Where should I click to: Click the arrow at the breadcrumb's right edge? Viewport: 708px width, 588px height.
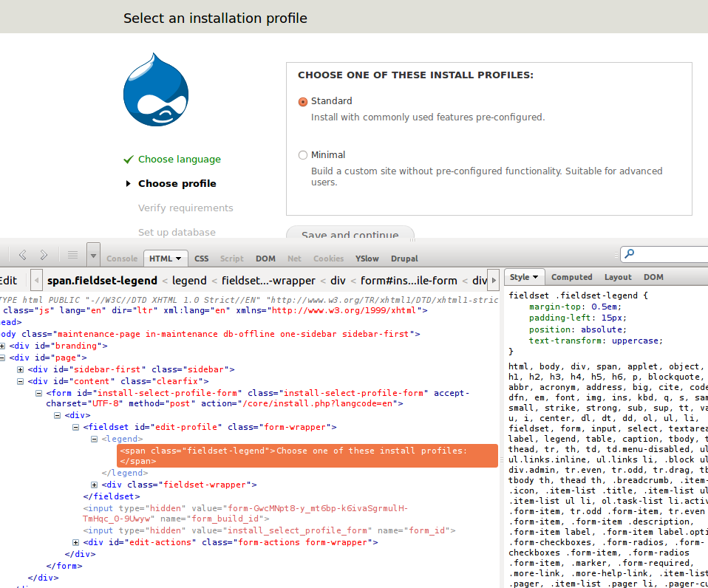coord(494,280)
